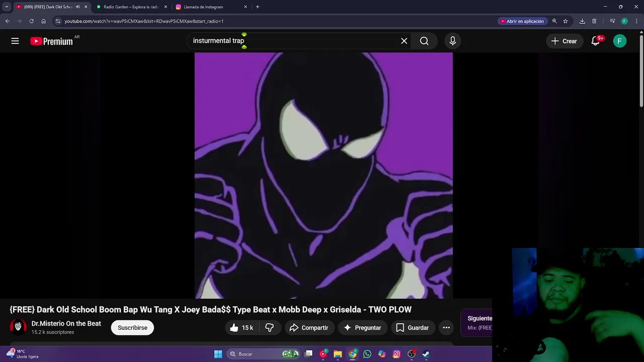Open the weather widget showing 16°C
This screenshot has height=362, width=644.
tap(22, 354)
